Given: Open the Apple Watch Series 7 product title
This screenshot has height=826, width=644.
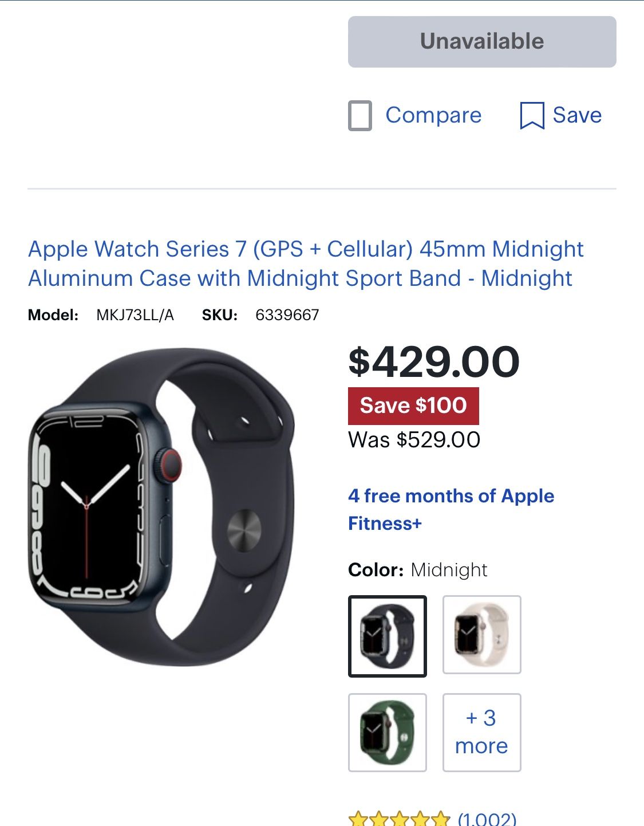Looking at the screenshot, I should tap(306, 263).
